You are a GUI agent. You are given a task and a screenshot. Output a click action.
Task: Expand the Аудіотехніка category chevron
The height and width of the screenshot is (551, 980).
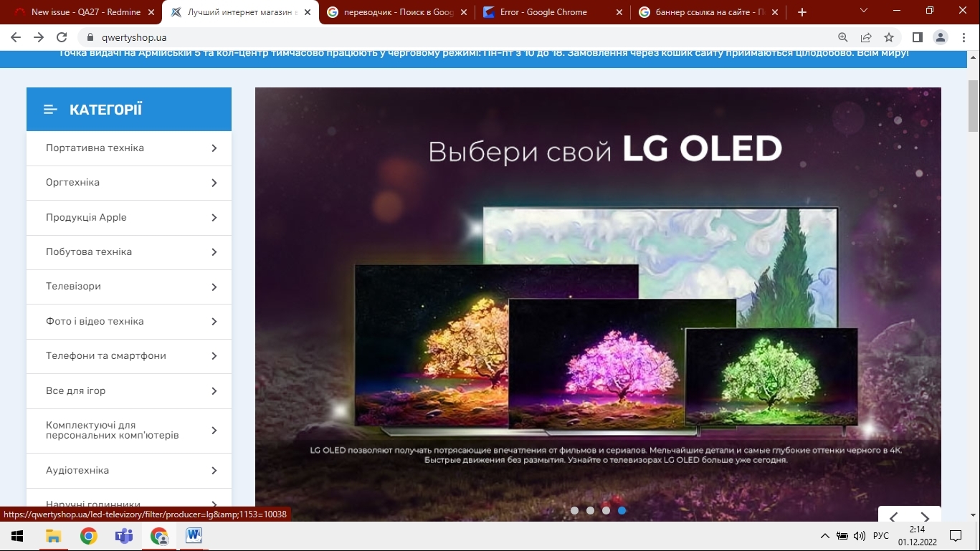click(x=214, y=471)
